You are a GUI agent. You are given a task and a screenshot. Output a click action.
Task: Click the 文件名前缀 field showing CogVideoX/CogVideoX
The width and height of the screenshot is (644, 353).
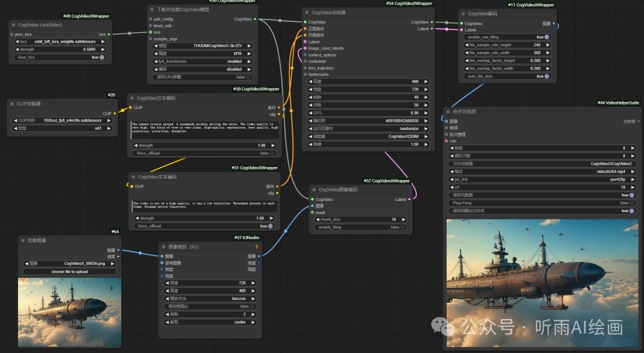click(x=541, y=164)
